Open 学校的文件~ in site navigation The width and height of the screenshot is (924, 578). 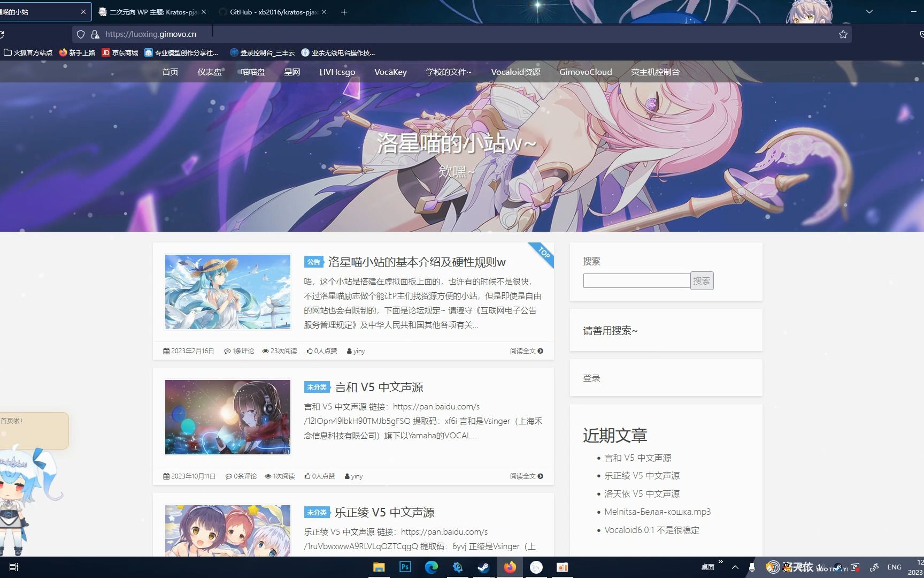click(x=449, y=72)
